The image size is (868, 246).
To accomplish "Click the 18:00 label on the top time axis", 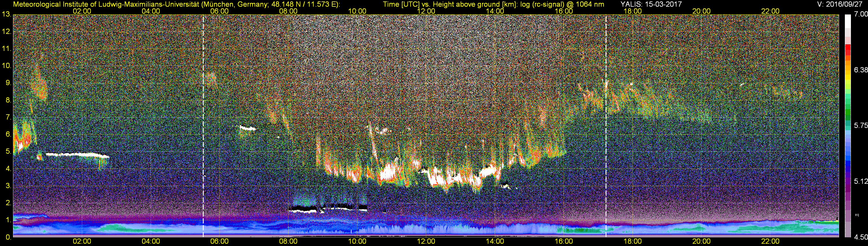I will click(x=632, y=11).
